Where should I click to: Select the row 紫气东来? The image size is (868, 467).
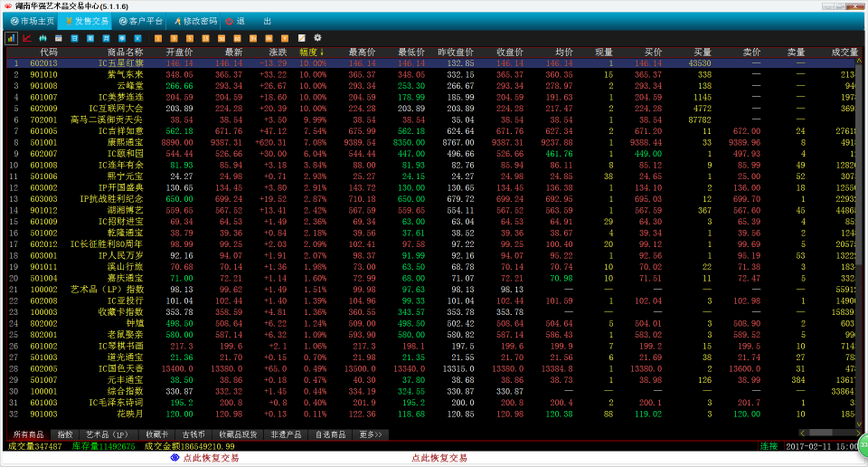tap(432, 74)
